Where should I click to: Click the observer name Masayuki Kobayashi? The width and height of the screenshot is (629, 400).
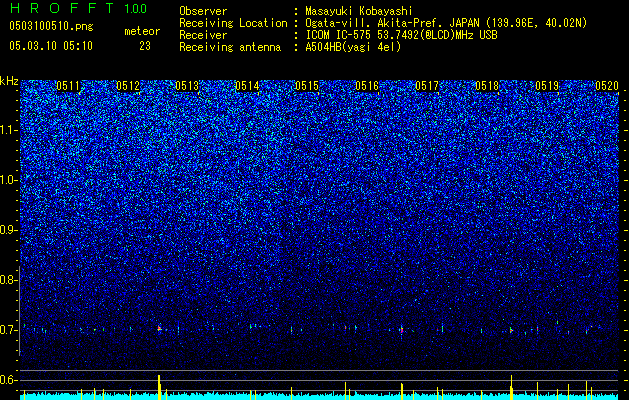click(359, 11)
